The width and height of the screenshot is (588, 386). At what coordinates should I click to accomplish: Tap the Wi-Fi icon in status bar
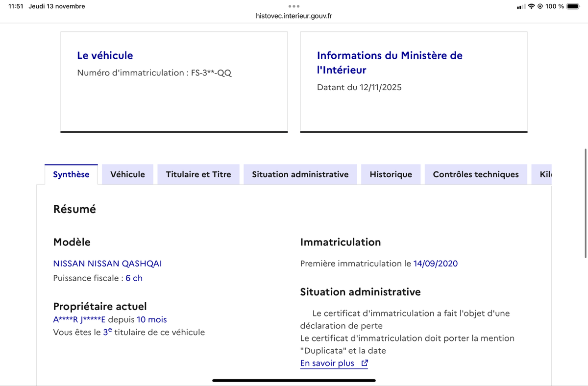531,6
